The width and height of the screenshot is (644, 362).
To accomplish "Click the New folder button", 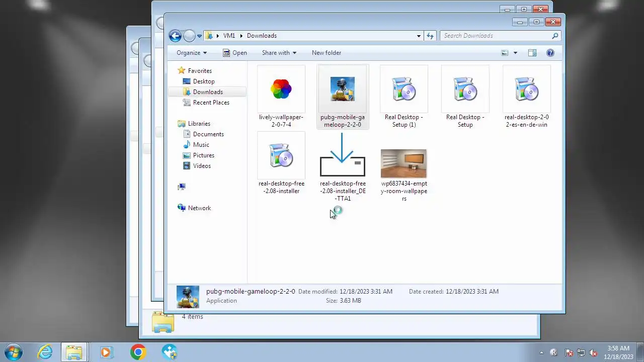I will tap(327, 53).
